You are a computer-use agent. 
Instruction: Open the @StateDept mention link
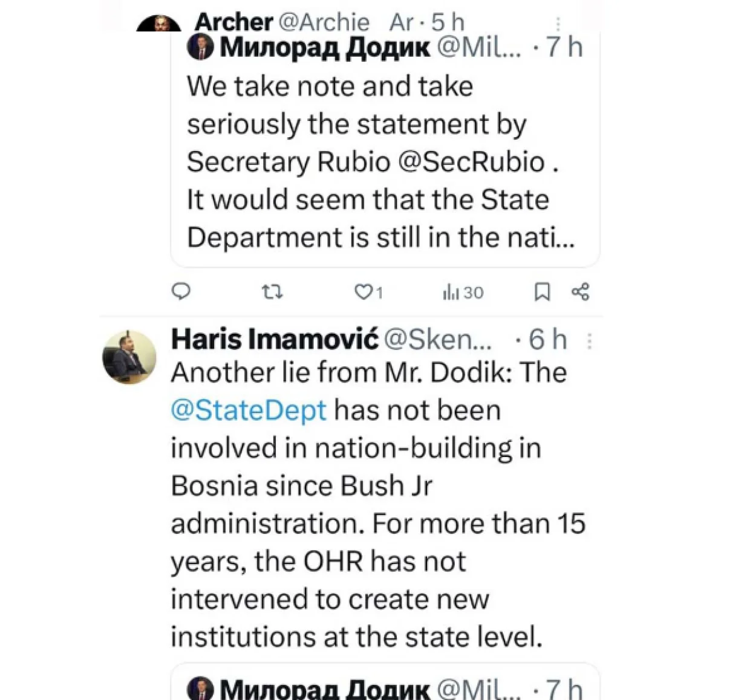pyautogui.click(x=248, y=410)
